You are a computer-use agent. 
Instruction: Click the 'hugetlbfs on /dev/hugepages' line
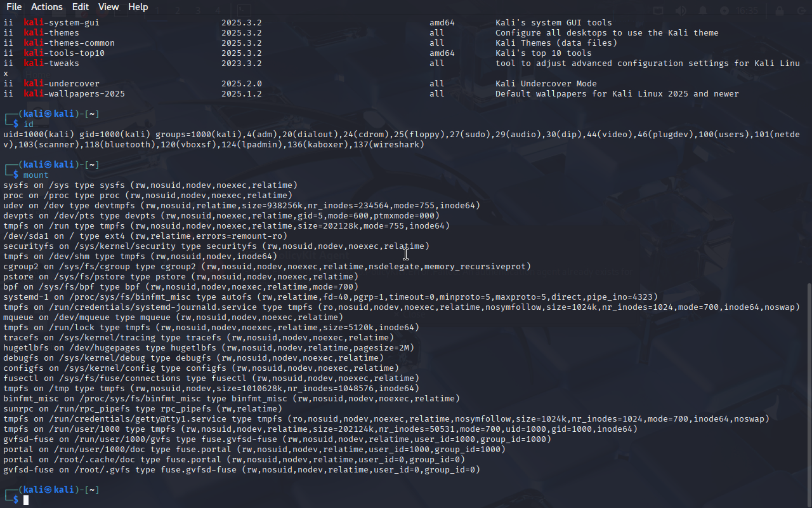pyautogui.click(x=209, y=348)
